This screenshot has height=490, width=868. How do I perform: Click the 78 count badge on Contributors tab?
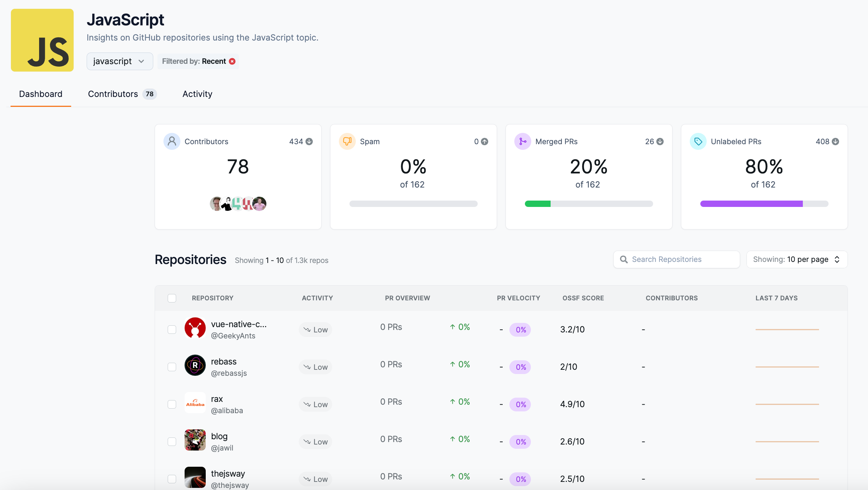coord(150,94)
